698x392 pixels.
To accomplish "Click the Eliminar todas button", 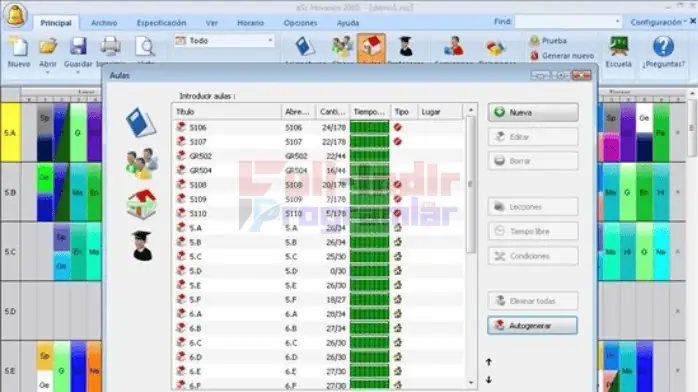I will tap(533, 301).
